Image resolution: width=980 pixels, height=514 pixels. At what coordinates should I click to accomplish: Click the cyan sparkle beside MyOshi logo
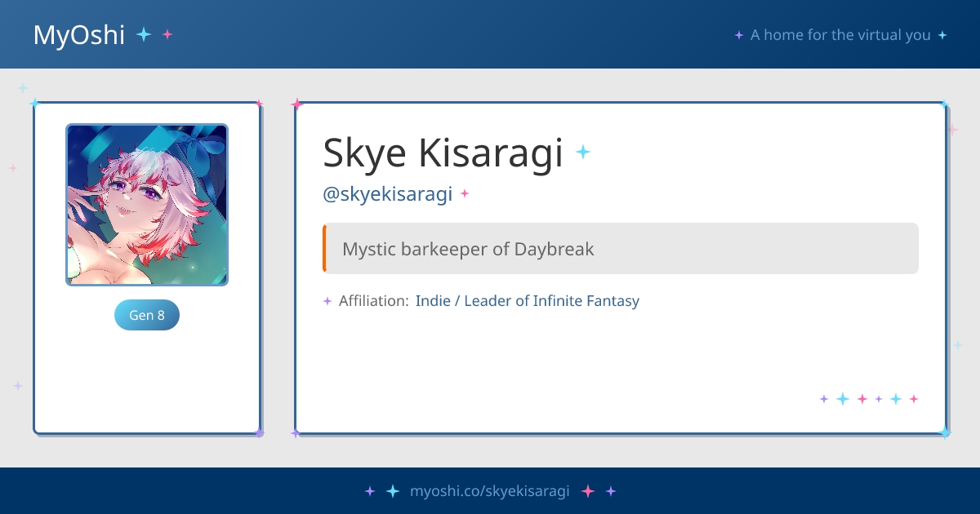(x=144, y=34)
